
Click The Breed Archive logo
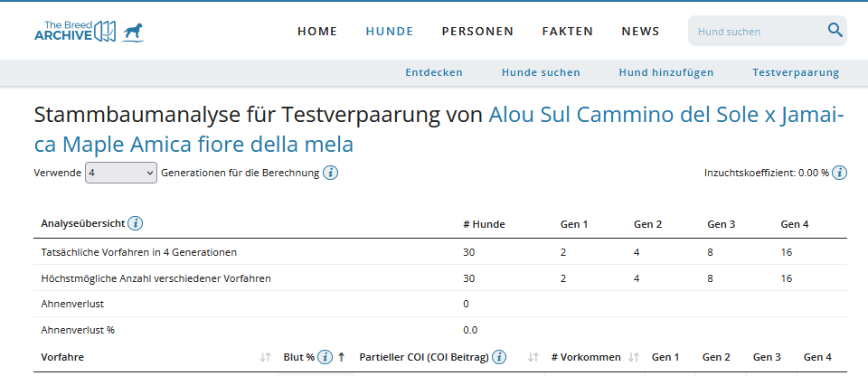(x=89, y=31)
